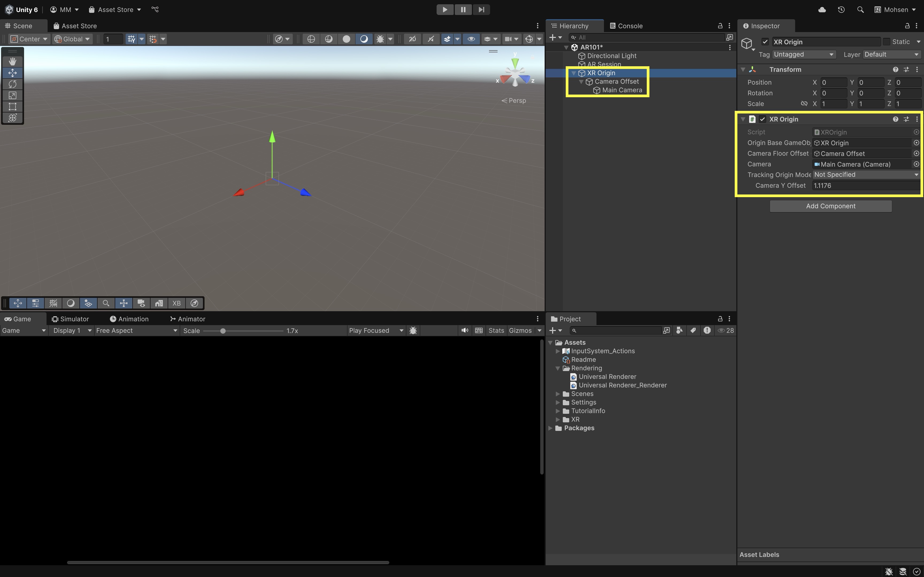Toggle the XR Origin GameObject active checkbox
Screen dimensions: 924x577
pos(765,42)
